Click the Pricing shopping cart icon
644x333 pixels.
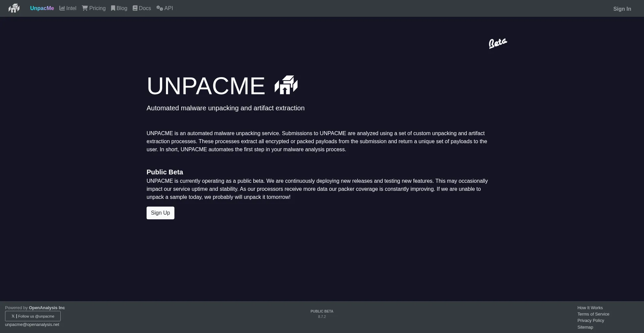coord(85,8)
